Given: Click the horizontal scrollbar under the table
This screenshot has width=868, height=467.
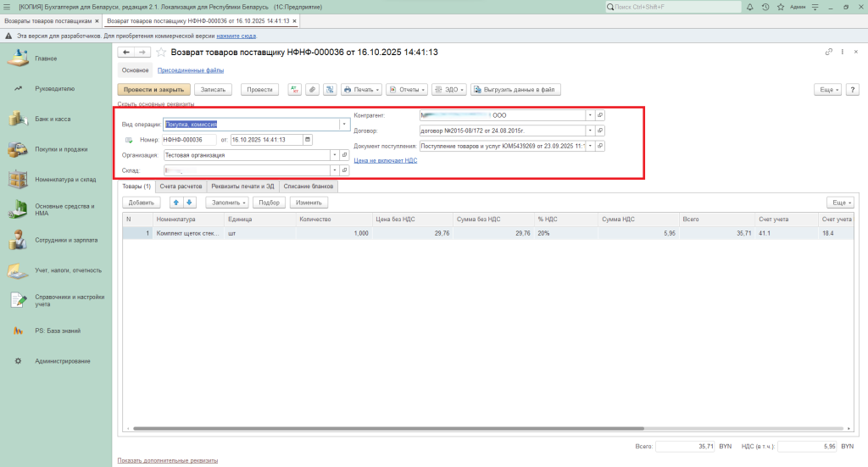Looking at the screenshot, I should [424, 429].
